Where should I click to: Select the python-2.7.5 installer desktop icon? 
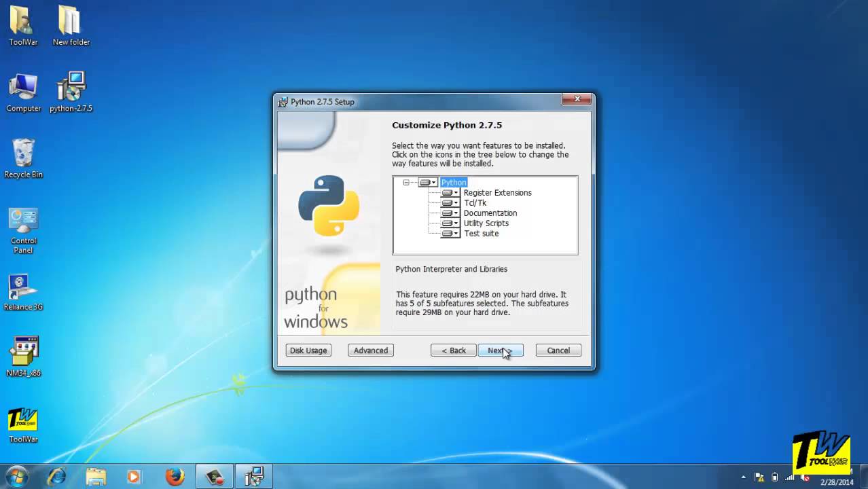point(71,92)
